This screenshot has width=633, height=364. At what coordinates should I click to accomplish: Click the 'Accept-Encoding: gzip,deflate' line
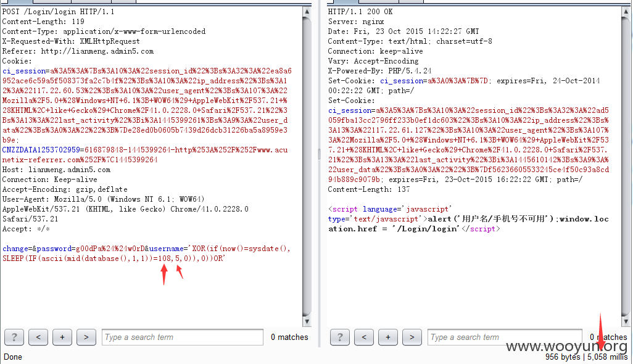coord(65,189)
